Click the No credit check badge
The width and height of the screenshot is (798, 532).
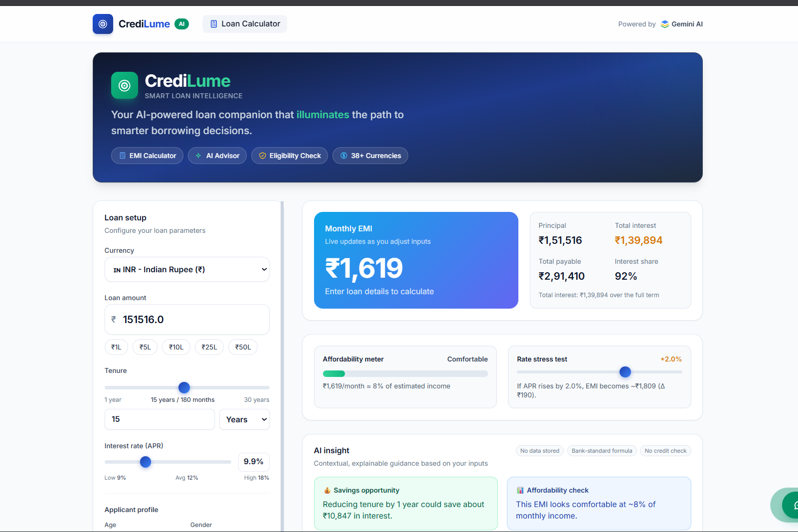(665, 451)
